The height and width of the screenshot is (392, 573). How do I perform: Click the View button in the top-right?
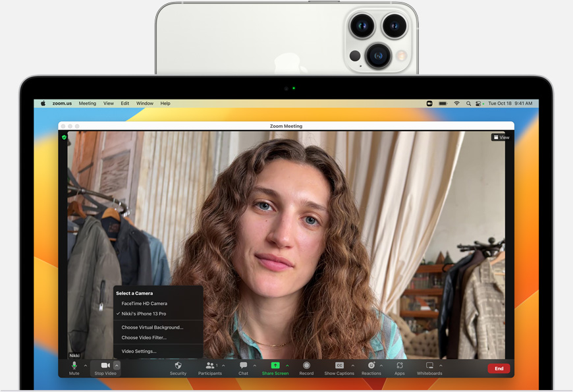pyautogui.click(x=501, y=138)
